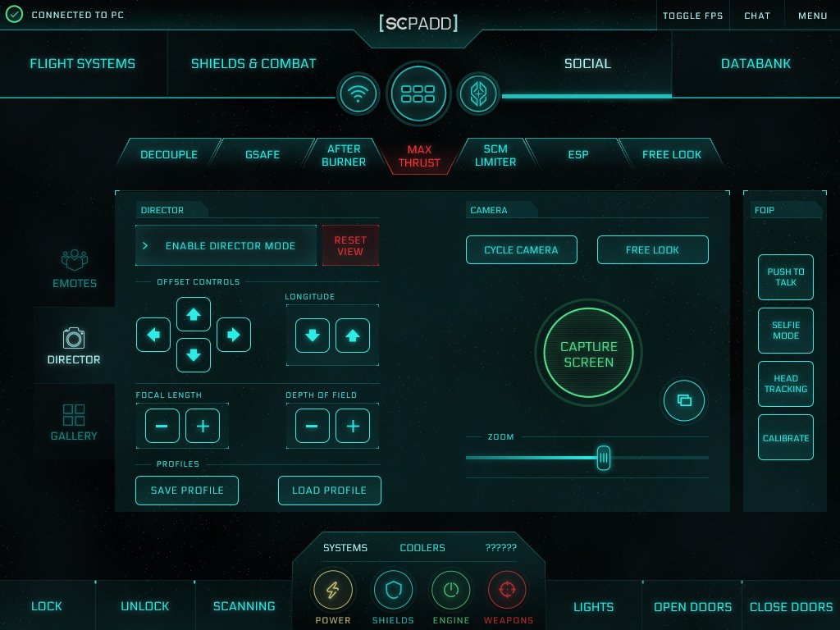Screen dimensions: 840x630
Task: Tap the Wi-Fi connection icon
Action: (358, 94)
